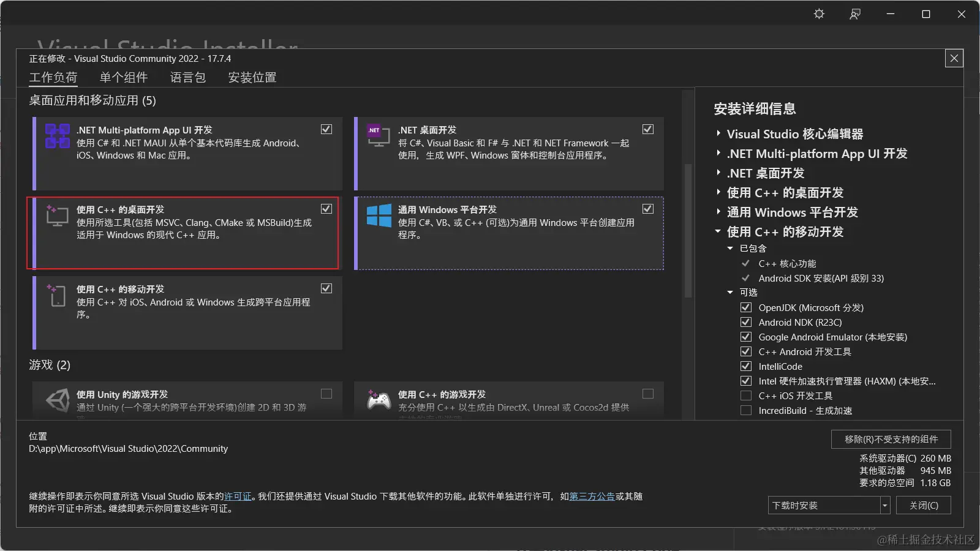Click the 下载时安装 button
Screen dimensions: 980x551
(x=824, y=505)
